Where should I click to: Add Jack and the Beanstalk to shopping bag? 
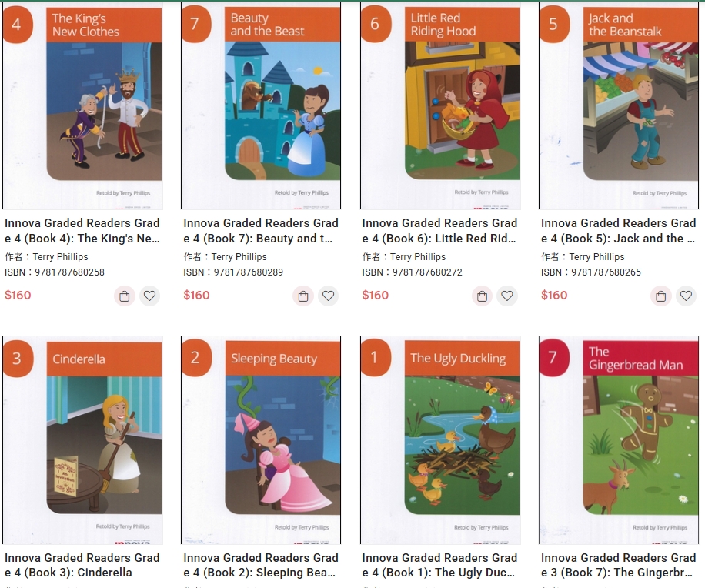[x=661, y=296]
